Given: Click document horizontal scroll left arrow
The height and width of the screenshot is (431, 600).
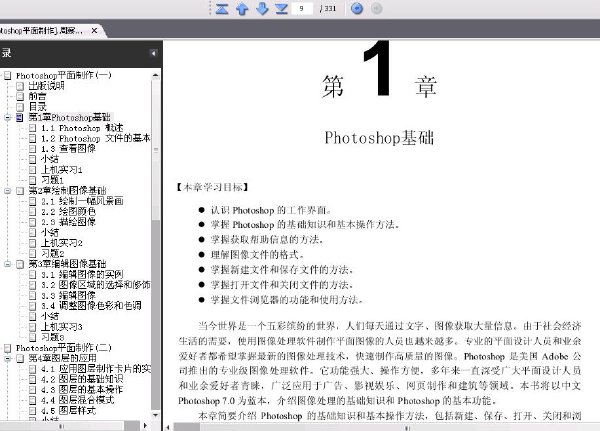Looking at the screenshot, I should tap(168, 427).
